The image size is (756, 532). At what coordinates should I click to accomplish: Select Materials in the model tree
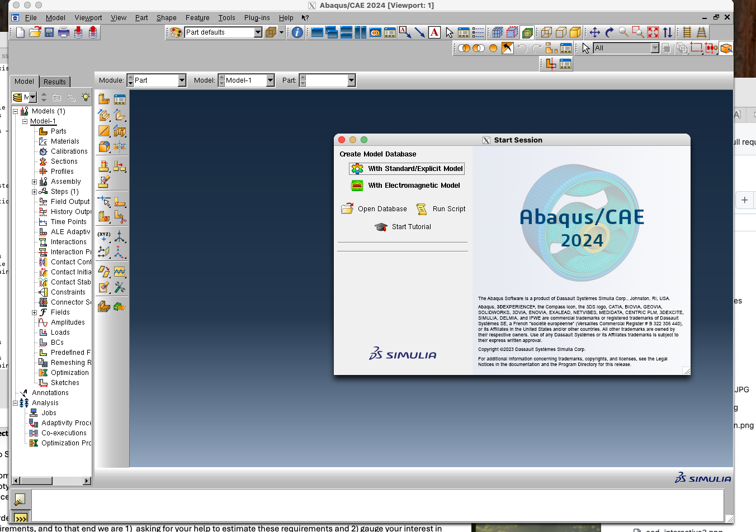tap(65, 141)
